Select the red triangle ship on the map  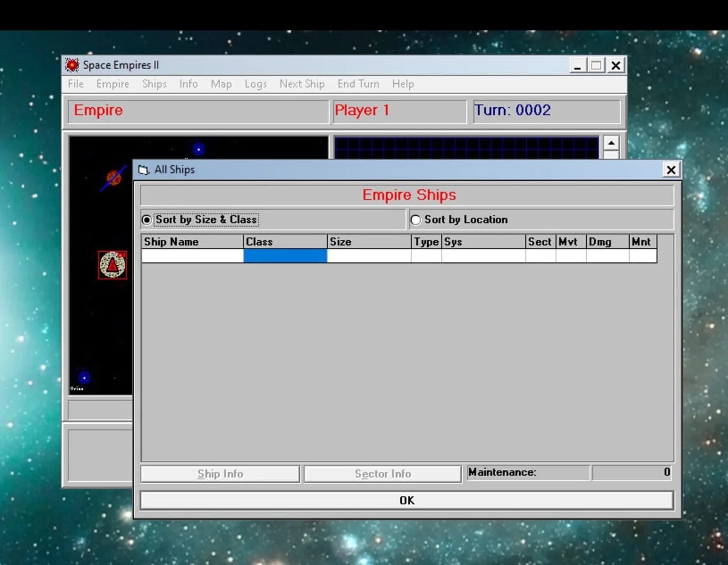[111, 264]
